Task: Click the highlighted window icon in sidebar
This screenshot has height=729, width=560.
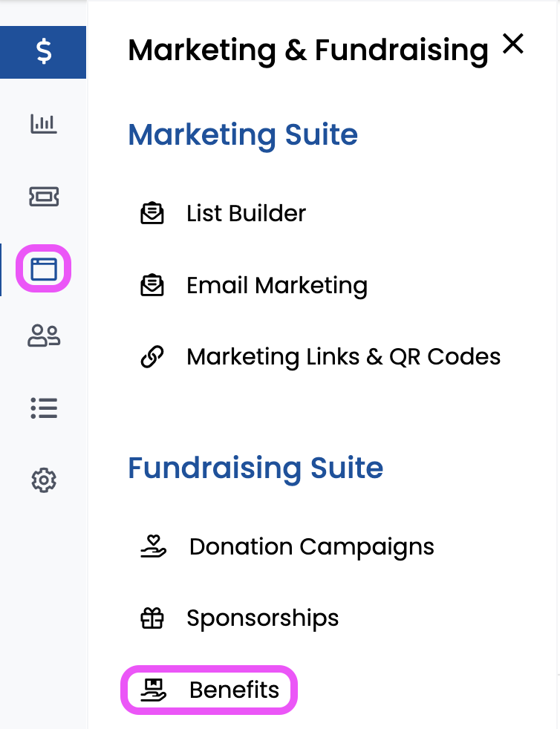Action: coord(44,268)
